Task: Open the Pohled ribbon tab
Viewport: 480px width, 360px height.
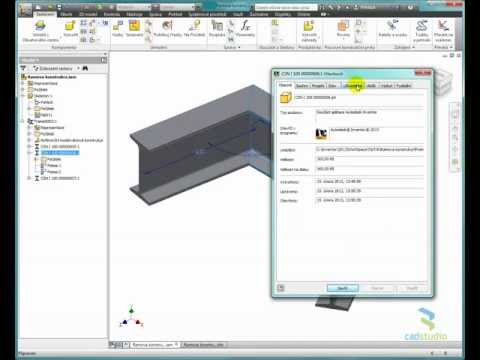Action: click(175, 14)
